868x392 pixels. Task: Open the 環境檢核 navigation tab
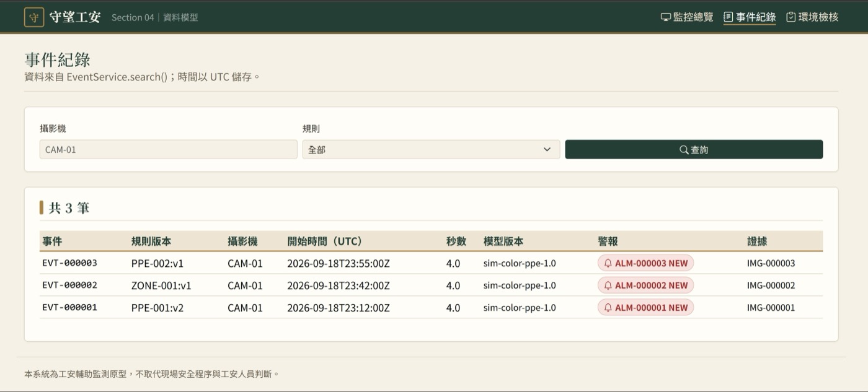(x=812, y=17)
